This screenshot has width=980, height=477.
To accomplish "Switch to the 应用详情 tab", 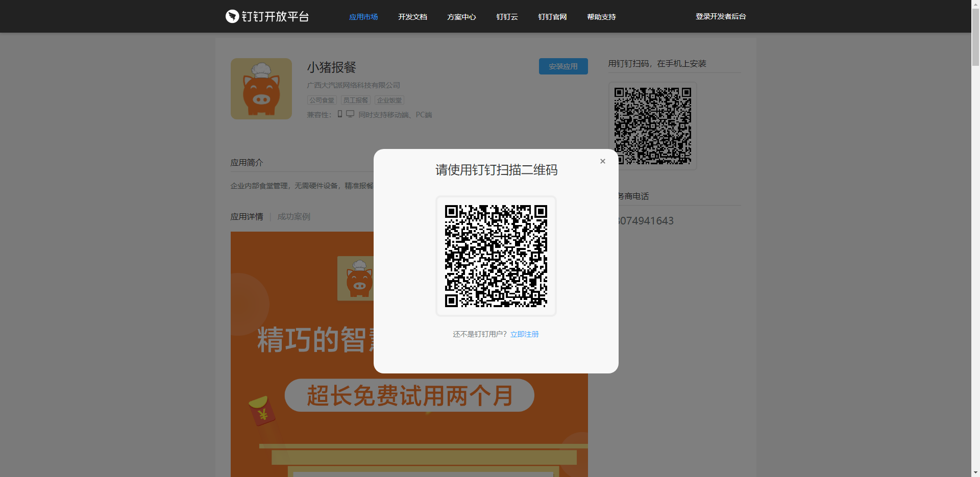I will 247,216.
